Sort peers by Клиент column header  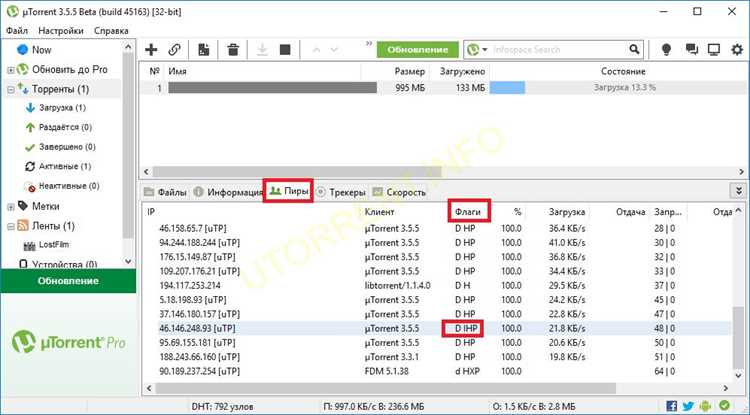click(379, 212)
